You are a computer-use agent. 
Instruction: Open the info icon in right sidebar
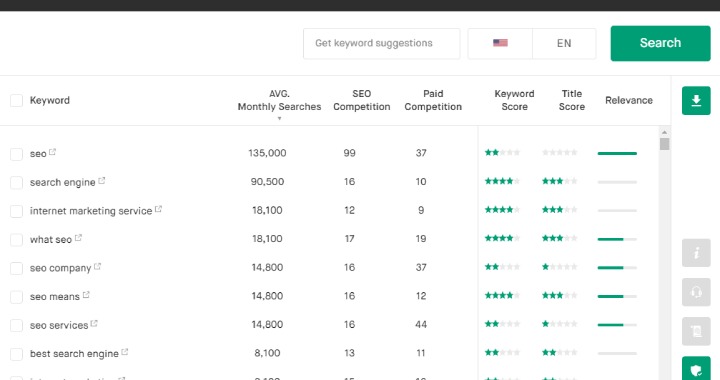(696, 252)
